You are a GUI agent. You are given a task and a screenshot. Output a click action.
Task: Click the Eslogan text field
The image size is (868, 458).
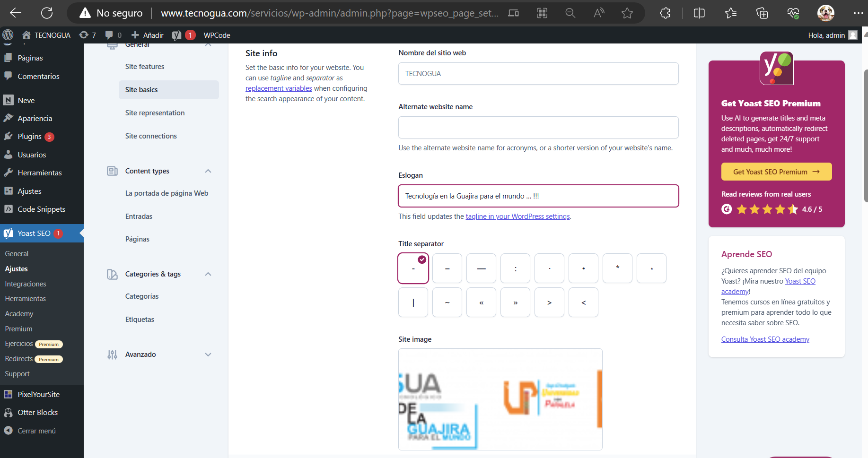point(538,196)
